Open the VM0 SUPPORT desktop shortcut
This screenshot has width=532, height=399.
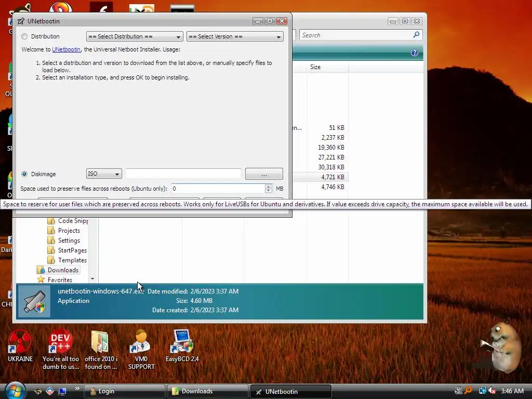point(141,350)
